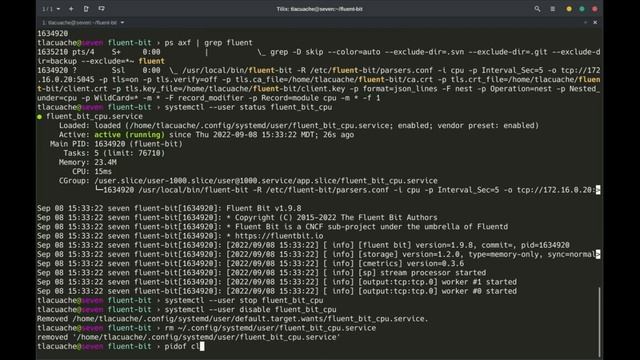The height and width of the screenshot is (360, 640).
Task: Click the 'Removed /home/tlacuache/.config' output line
Action: tap(233, 319)
